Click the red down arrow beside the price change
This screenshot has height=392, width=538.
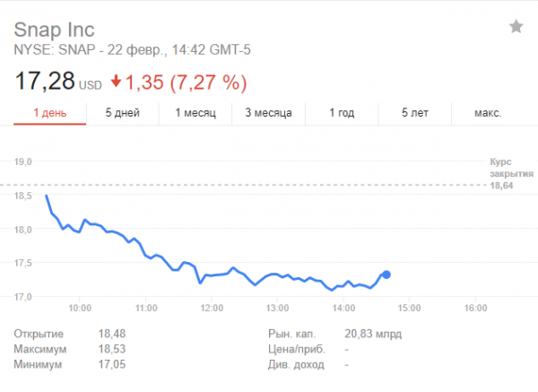(x=116, y=83)
